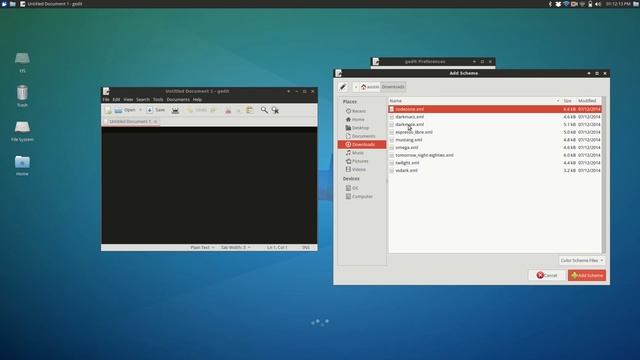Open Pictures in the Places sidebar

click(360, 161)
